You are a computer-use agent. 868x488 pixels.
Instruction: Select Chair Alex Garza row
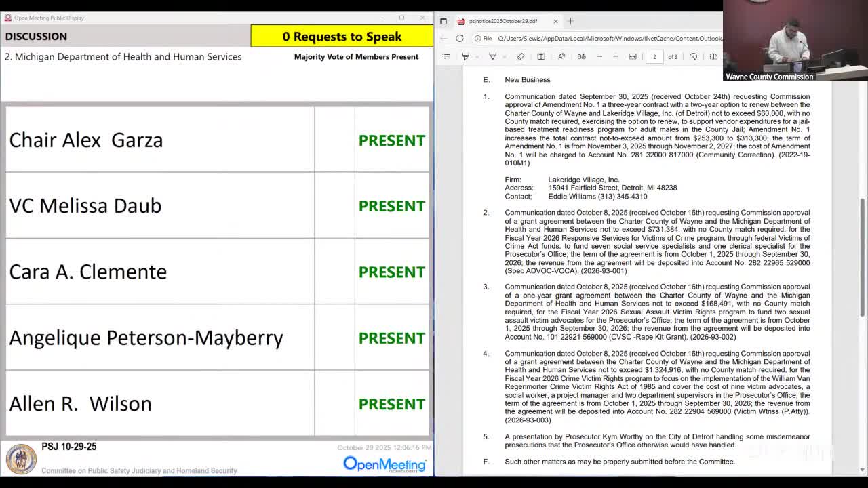click(217, 140)
